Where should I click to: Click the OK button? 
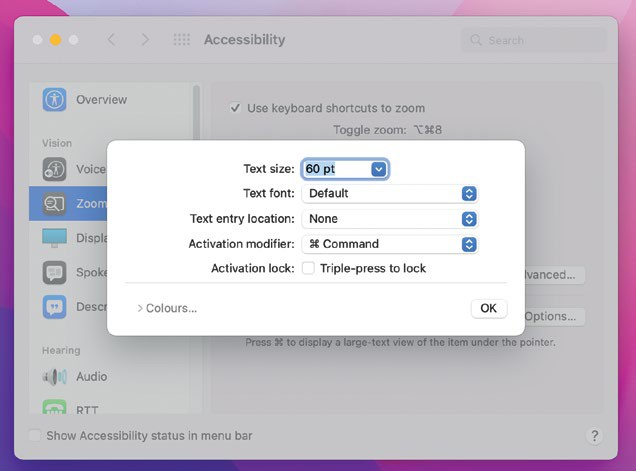(x=488, y=309)
